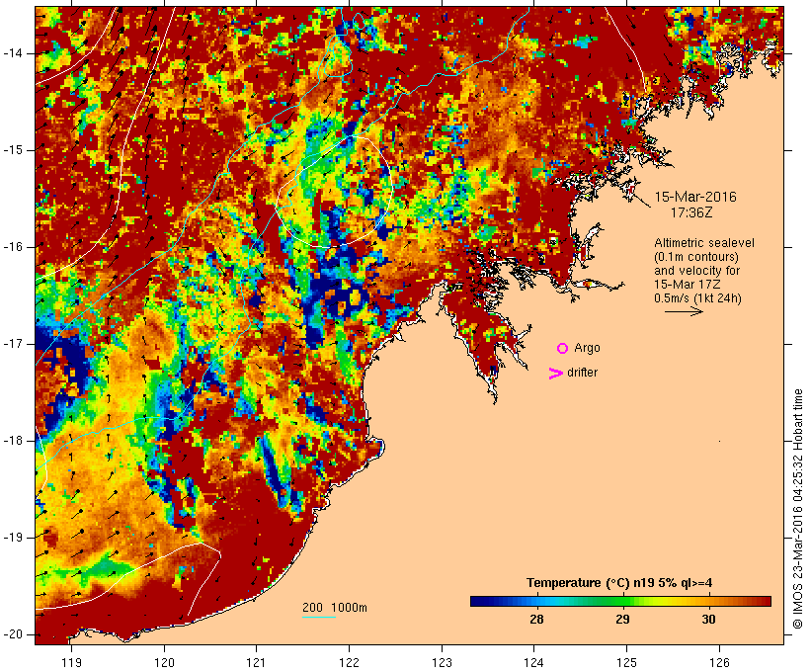Screen dimensions: 810x672
Task: Click latitude axis label '-17'
Action: 12,344
